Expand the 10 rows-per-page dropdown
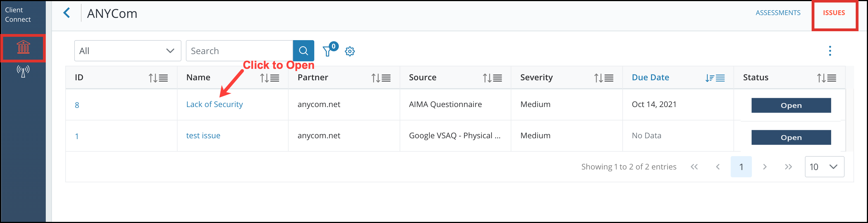The width and height of the screenshot is (868, 223). tap(824, 167)
